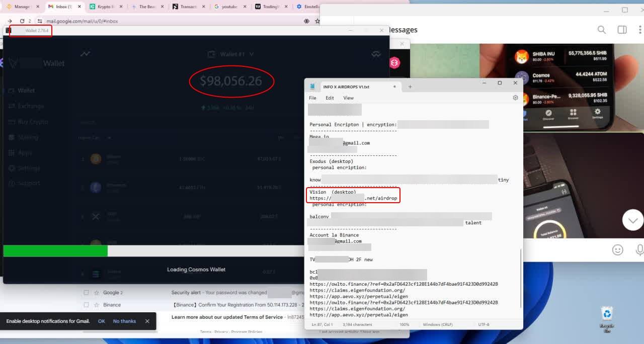Click browser forward arrow button
This screenshot has width=644, height=344.
(10, 21)
